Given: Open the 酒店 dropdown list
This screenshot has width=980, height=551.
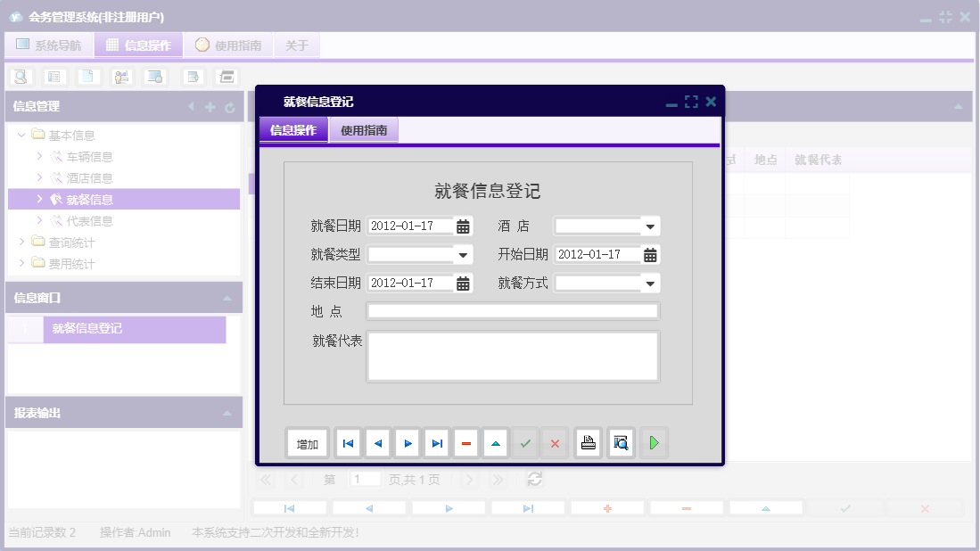Looking at the screenshot, I should (651, 226).
